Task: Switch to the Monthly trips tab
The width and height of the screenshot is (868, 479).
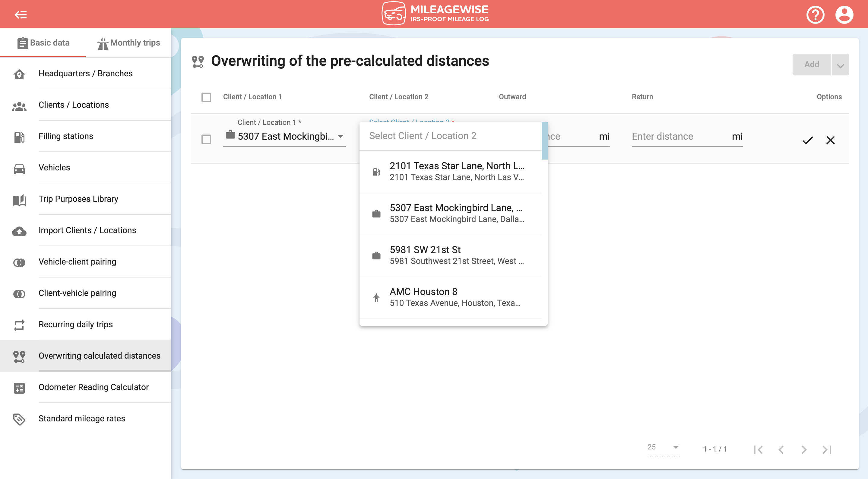Action: click(128, 43)
